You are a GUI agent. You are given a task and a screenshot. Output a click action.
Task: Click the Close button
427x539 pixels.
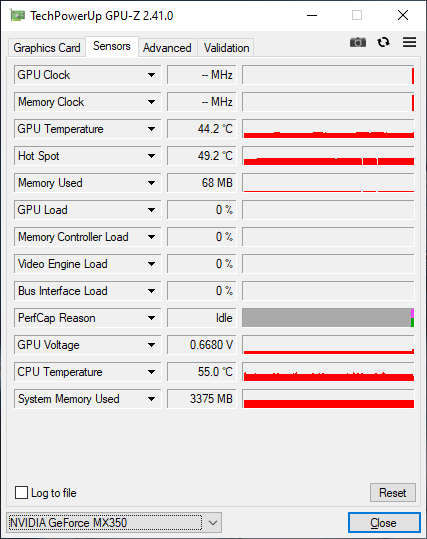pyautogui.click(x=384, y=523)
